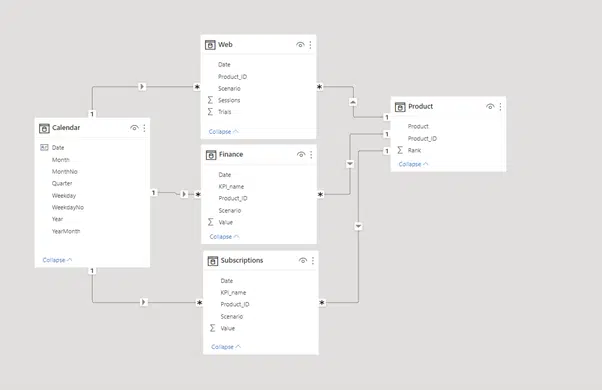
Task: Click the Finance table icon
Action: pyautogui.click(x=211, y=155)
